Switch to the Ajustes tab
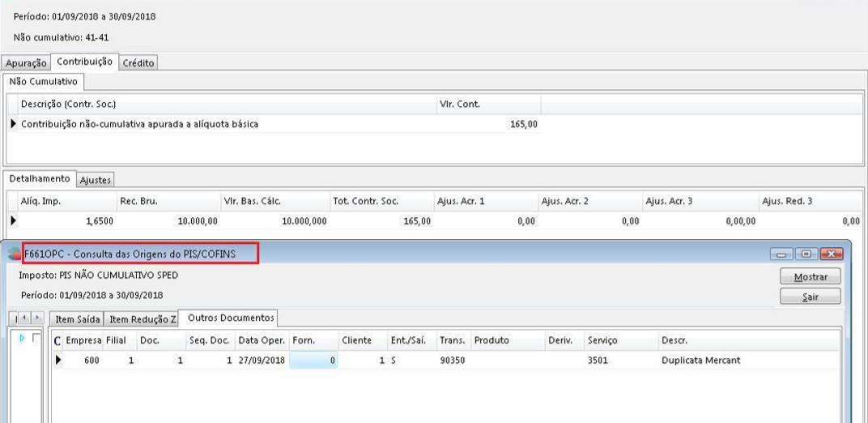Image resolution: width=868 pixels, height=423 pixels. point(96,180)
